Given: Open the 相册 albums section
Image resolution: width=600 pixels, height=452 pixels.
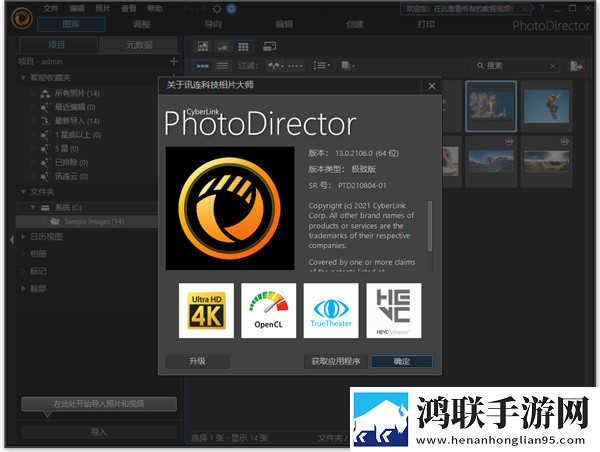Looking at the screenshot, I should (x=38, y=253).
